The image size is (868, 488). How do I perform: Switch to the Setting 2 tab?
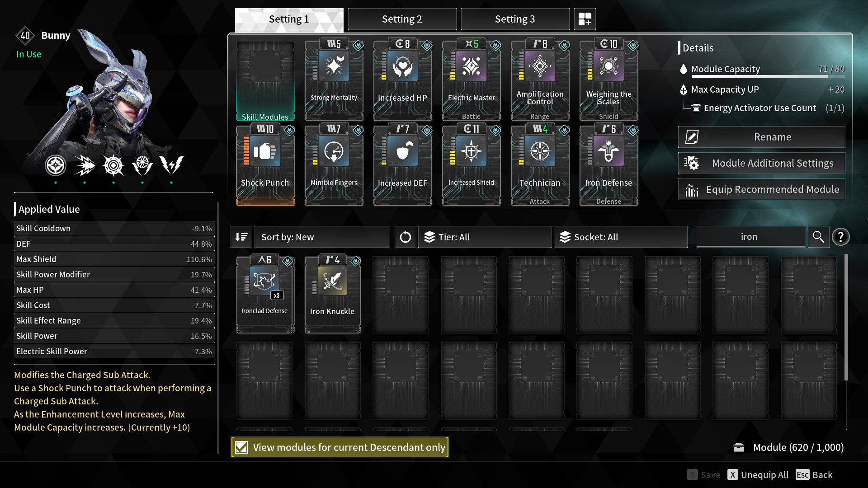(402, 19)
